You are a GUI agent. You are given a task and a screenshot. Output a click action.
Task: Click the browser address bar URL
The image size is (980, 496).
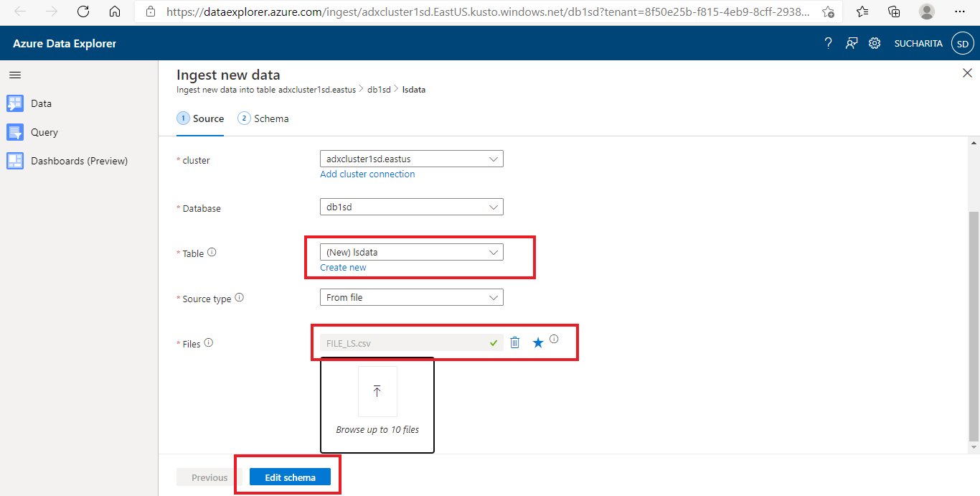point(489,11)
